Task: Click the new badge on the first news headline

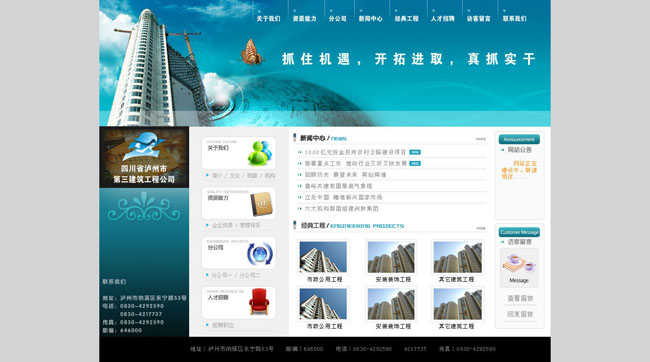Action: (x=415, y=152)
